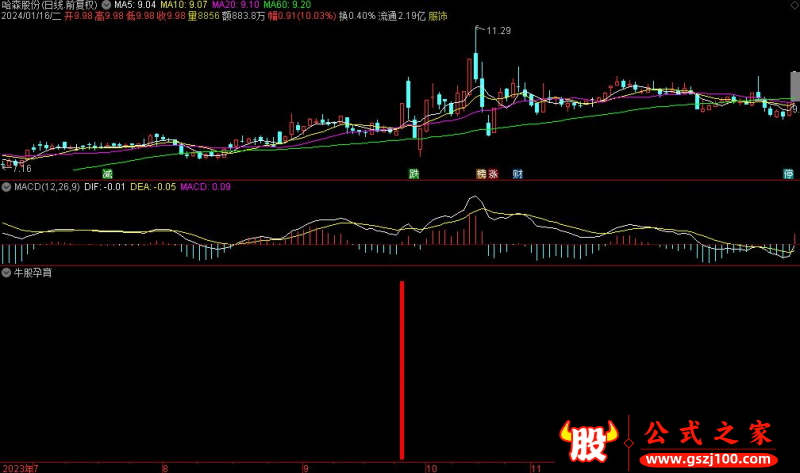Click the teal 停 event marker
The width and height of the screenshot is (800, 473).
pyautogui.click(x=788, y=174)
